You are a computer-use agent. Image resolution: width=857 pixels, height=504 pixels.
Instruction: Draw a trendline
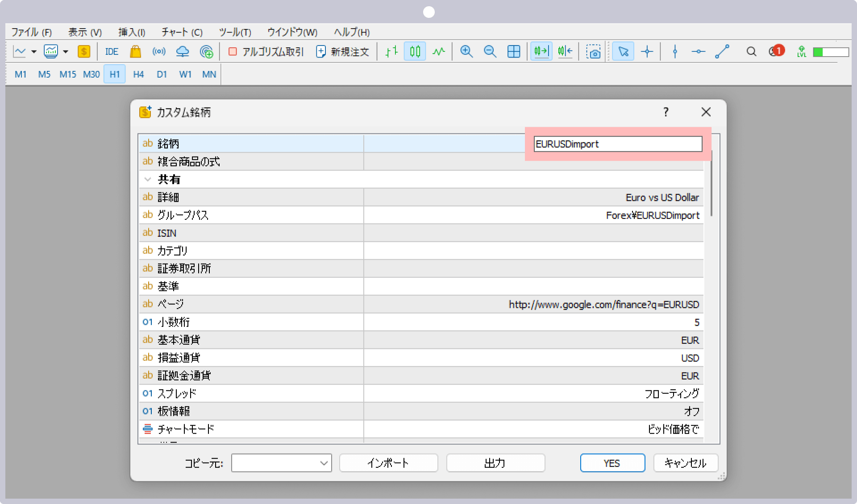click(722, 52)
